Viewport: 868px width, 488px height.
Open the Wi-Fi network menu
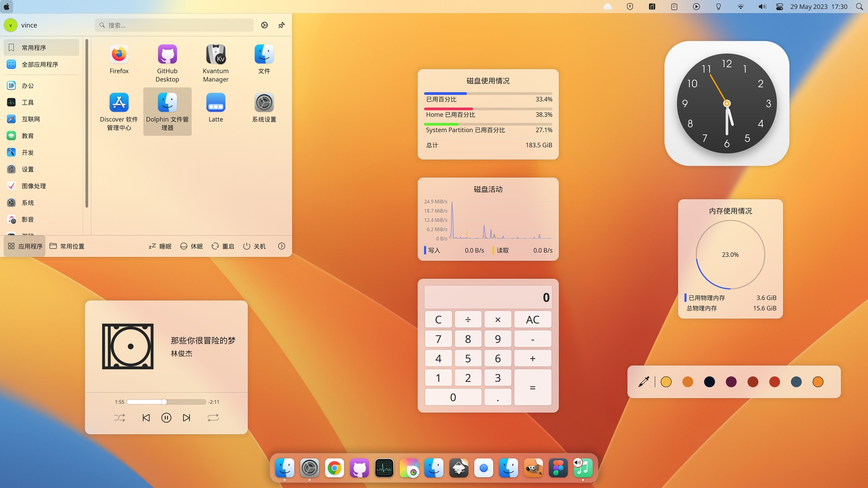[741, 6]
